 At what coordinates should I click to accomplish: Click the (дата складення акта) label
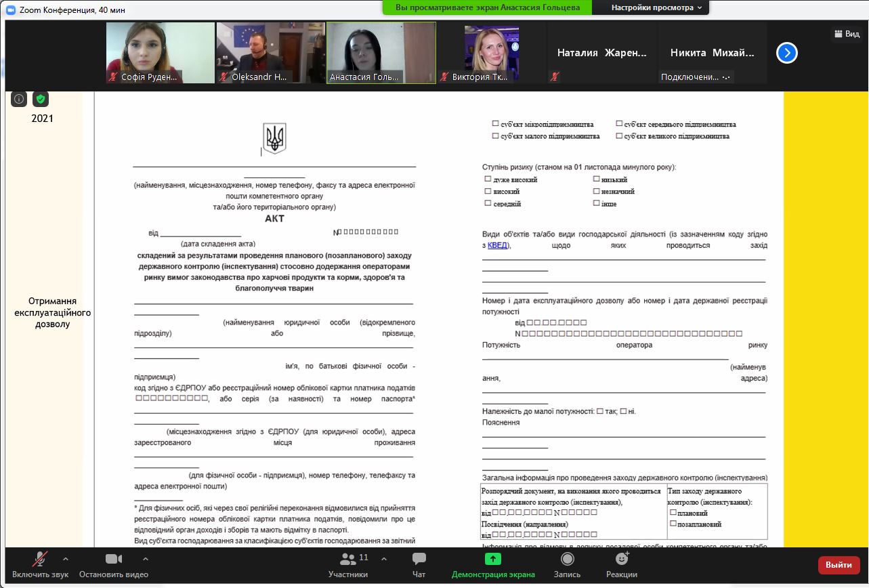217,243
